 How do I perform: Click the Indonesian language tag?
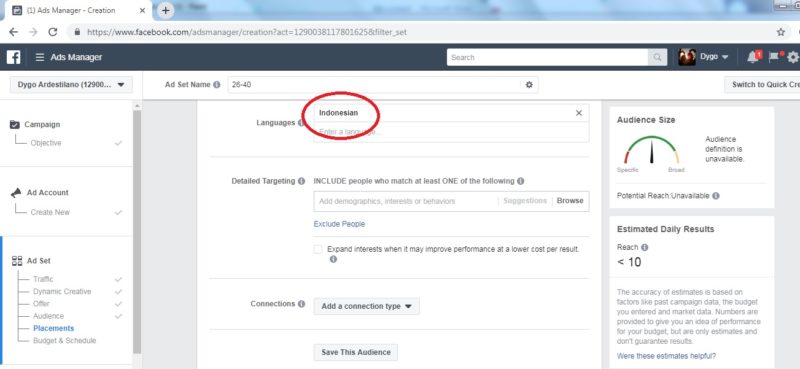click(x=339, y=113)
